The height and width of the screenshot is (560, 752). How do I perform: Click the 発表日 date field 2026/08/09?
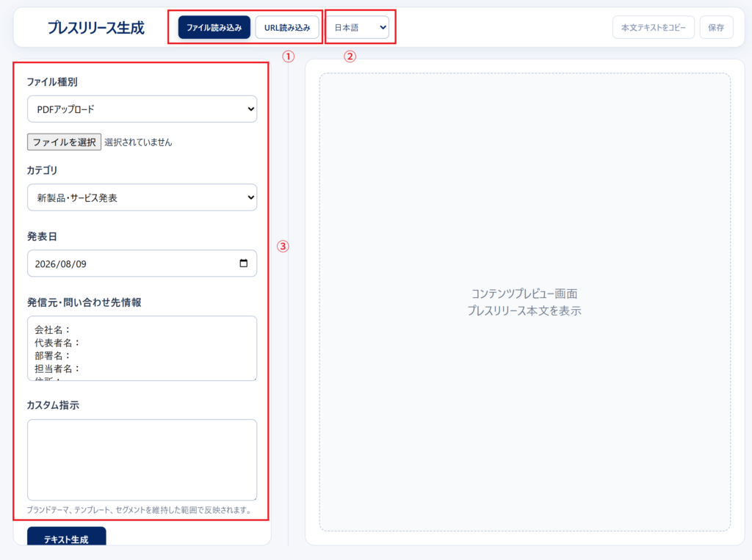point(142,263)
